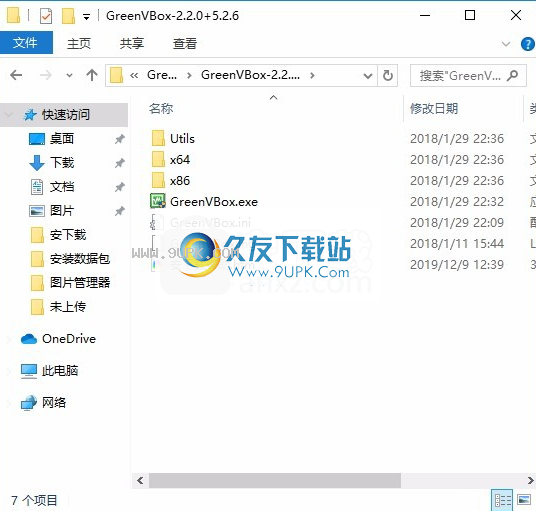Viewport: 536px width, 511px height.
Task: Go back with the back arrow
Action: (x=16, y=75)
